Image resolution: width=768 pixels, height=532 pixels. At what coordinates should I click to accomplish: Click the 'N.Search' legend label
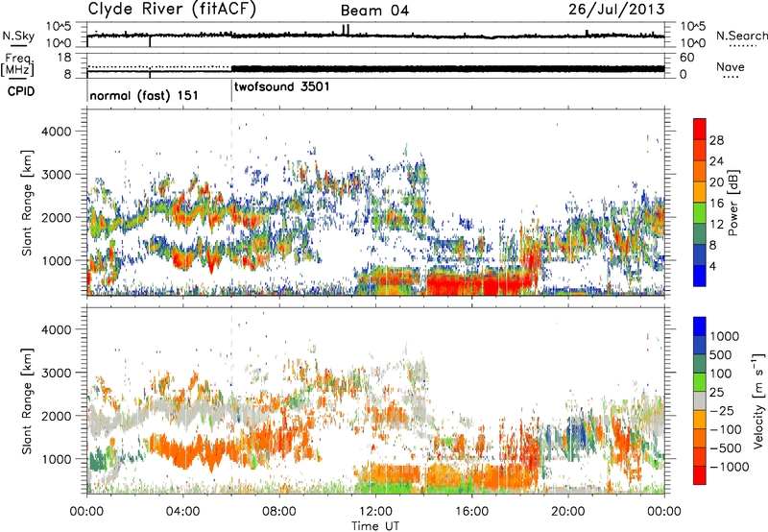click(x=741, y=36)
